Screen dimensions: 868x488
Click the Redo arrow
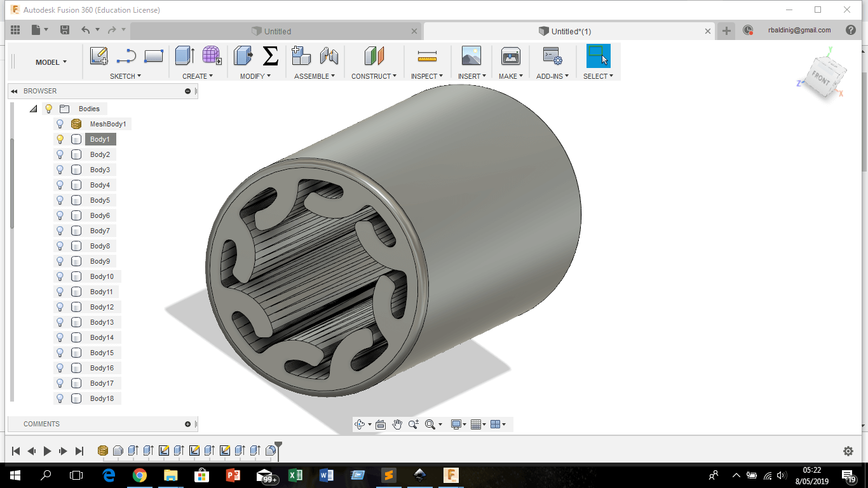click(x=112, y=30)
